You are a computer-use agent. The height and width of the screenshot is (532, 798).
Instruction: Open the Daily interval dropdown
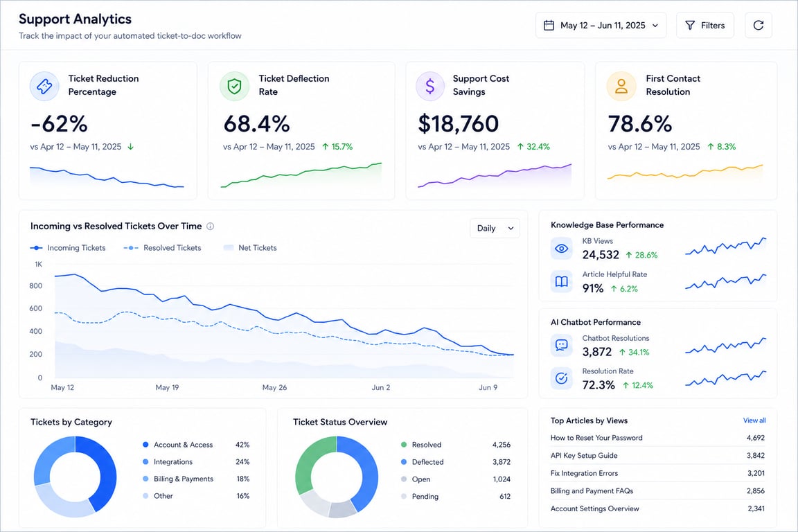tap(495, 228)
